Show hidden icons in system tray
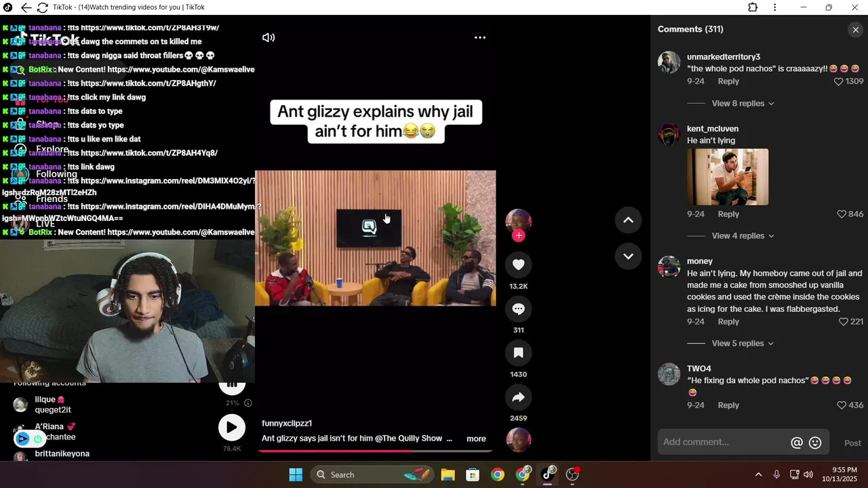 758,474
